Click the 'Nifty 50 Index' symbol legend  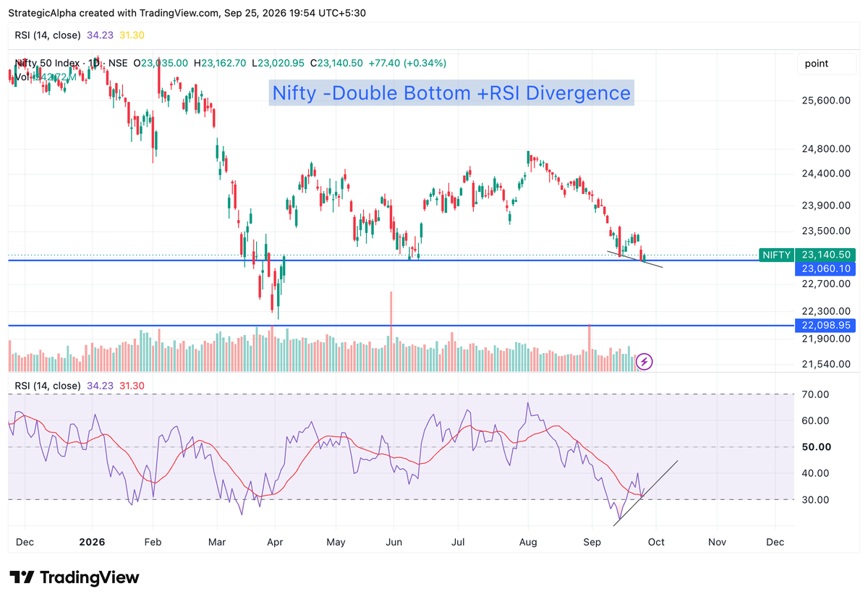click(48, 64)
